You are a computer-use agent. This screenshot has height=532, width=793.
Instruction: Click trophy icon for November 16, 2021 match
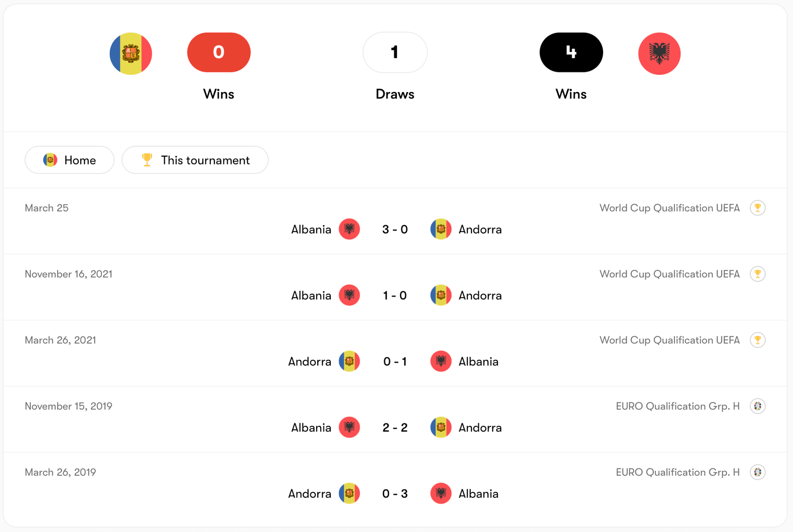[x=757, y=274]
